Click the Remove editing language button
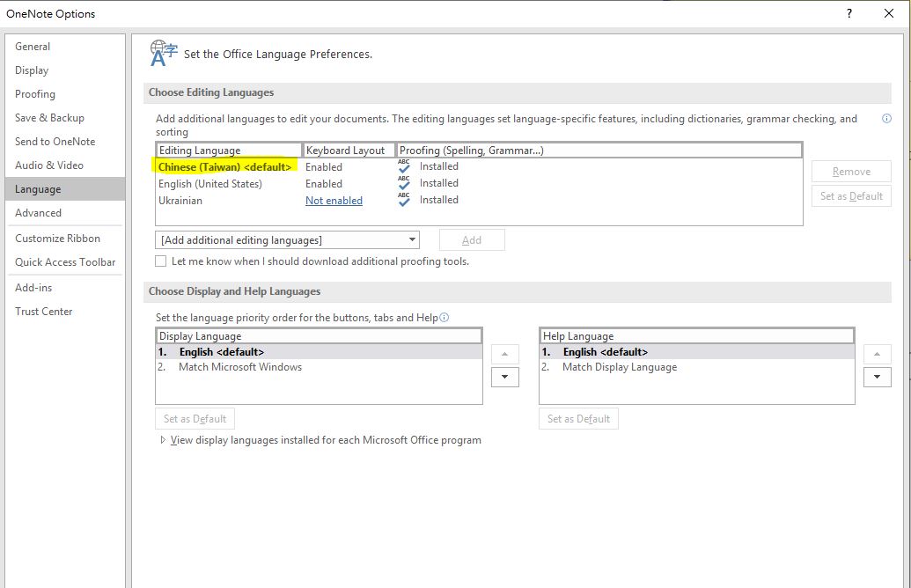Viewport: 911px width, 588px height. pyautogui.click(x=851, y=172)
